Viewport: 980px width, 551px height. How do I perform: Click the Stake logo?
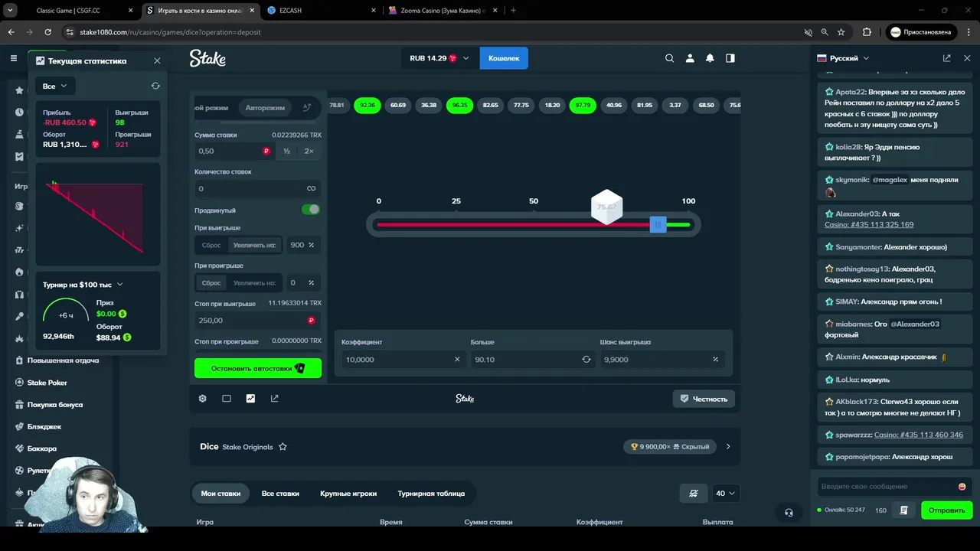coord(207,58)
